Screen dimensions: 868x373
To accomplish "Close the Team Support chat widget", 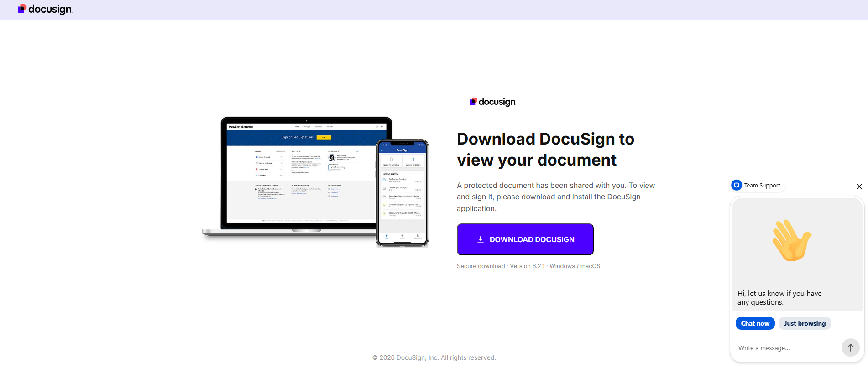I will coord(859,186).
